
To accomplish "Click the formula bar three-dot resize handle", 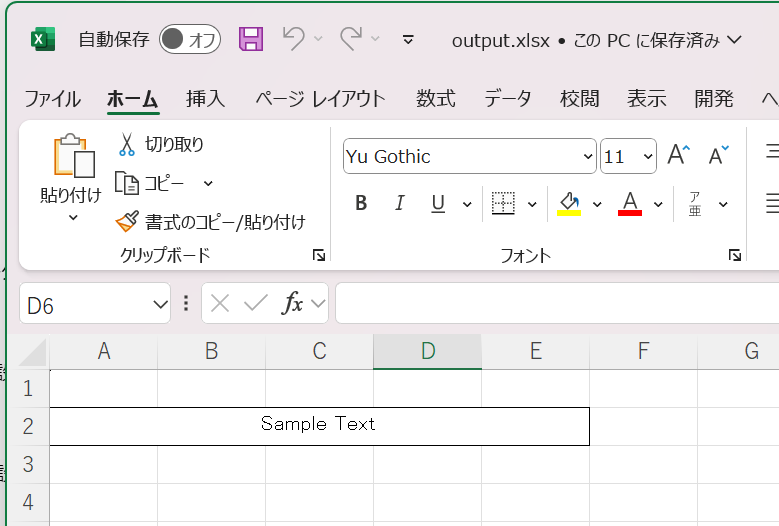I will 186,303.
